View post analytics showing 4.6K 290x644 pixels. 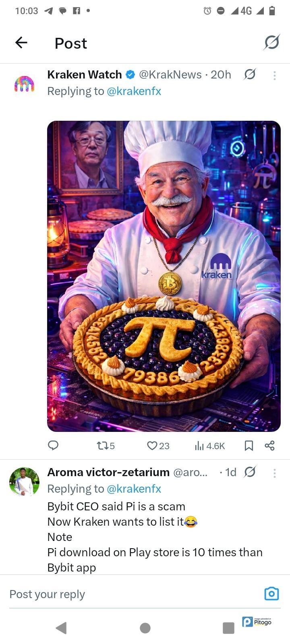(210, 446)
